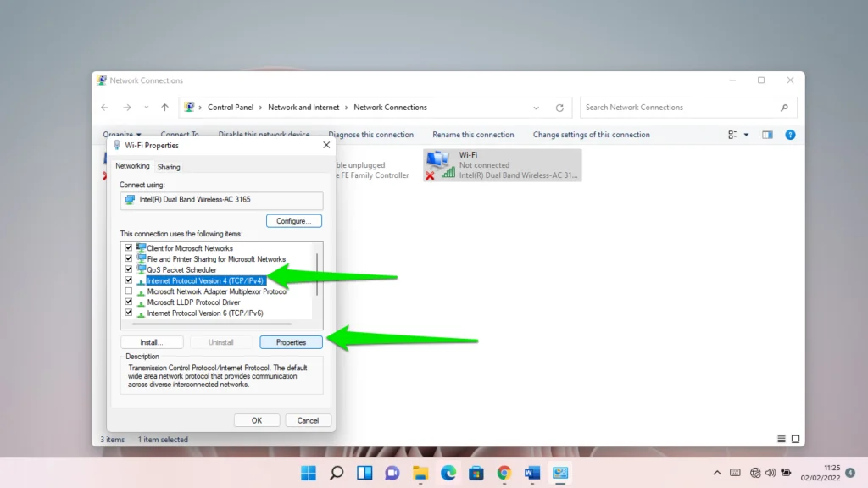Screen dimensions: 868x488
Task: Open the change view icon
Action: pyautogui.click(x=732, y=135)
